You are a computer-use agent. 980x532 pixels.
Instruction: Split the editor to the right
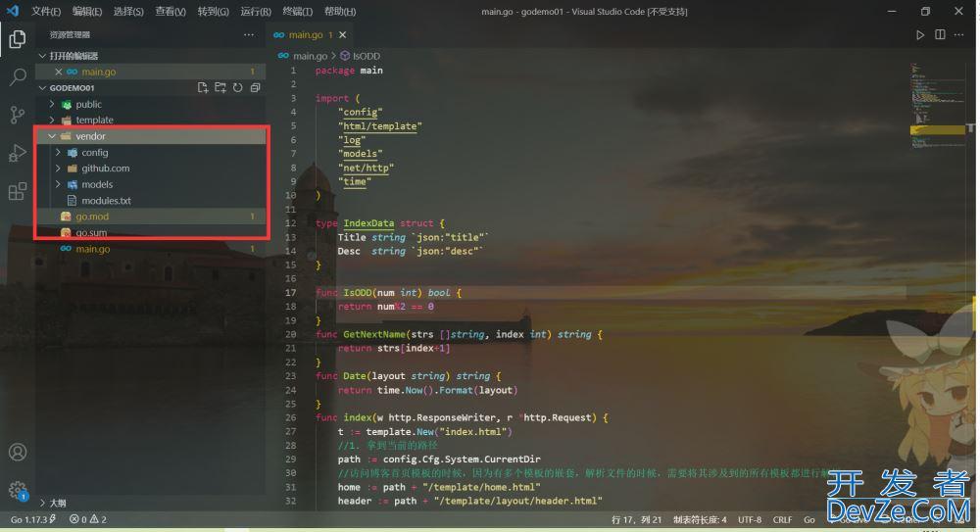(x=940, y=35)
